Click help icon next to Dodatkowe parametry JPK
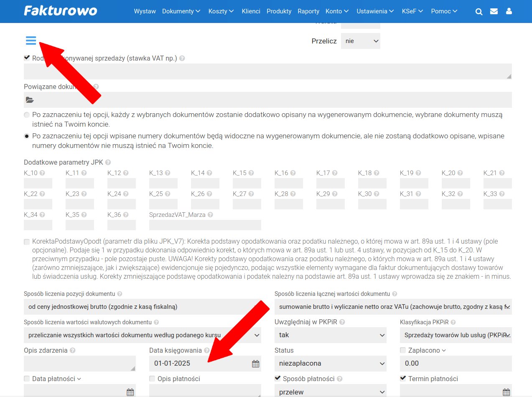This screenshot has width=532, height=397. tap(108, 163)
